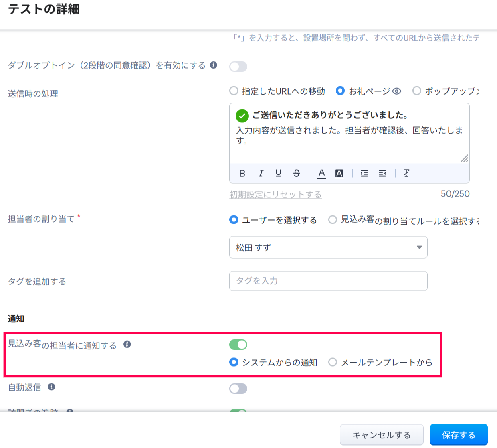Turn off the 見込み客の担当者に通知する toggle
The height and width of the screenshot is (448, 497).
[x=238, y=345]
